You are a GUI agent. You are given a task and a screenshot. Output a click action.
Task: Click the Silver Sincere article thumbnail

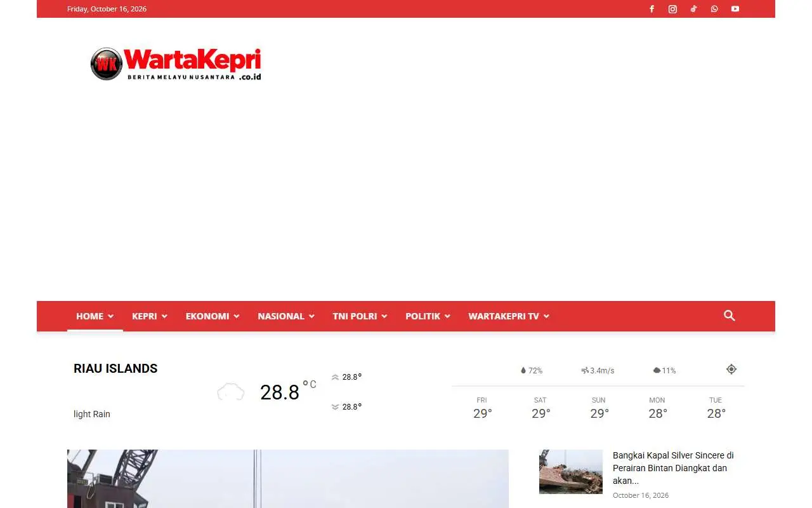click(x=571, y=472)
